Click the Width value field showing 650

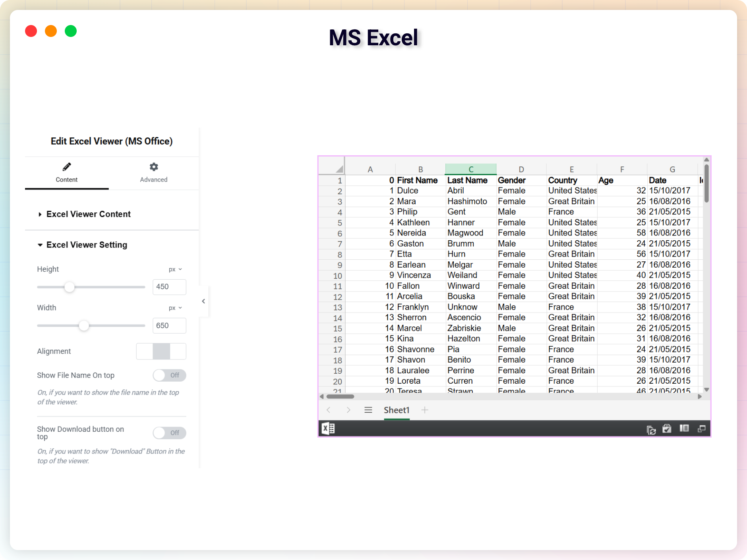[x=169, y=326]
